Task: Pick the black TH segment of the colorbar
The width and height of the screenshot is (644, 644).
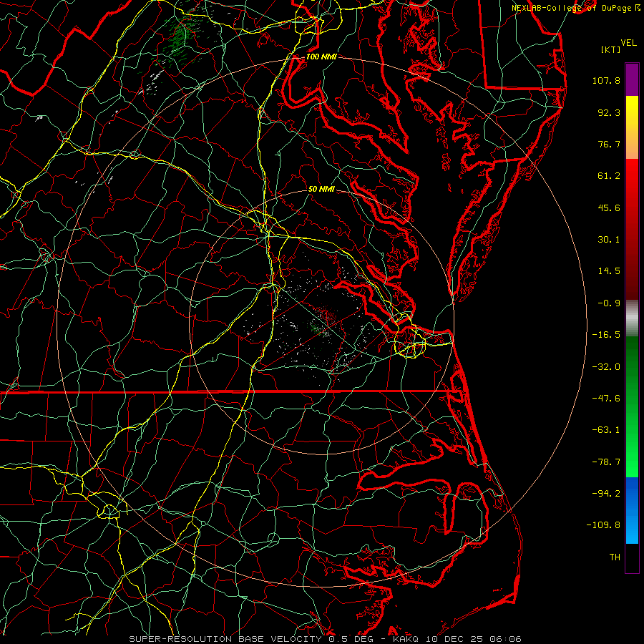Action: (x=632, y=557)
